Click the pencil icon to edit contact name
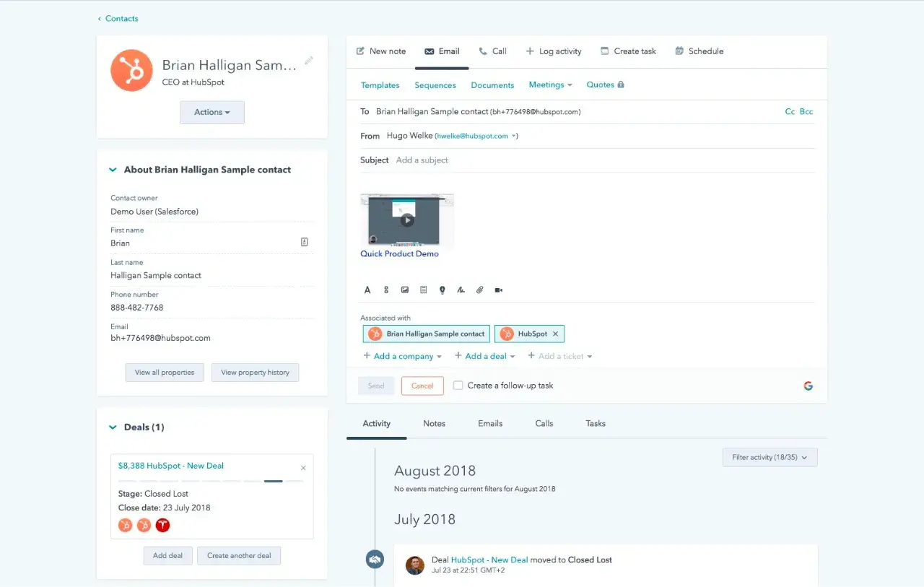This screenshot has width=924, height=587. click(309, 61)
